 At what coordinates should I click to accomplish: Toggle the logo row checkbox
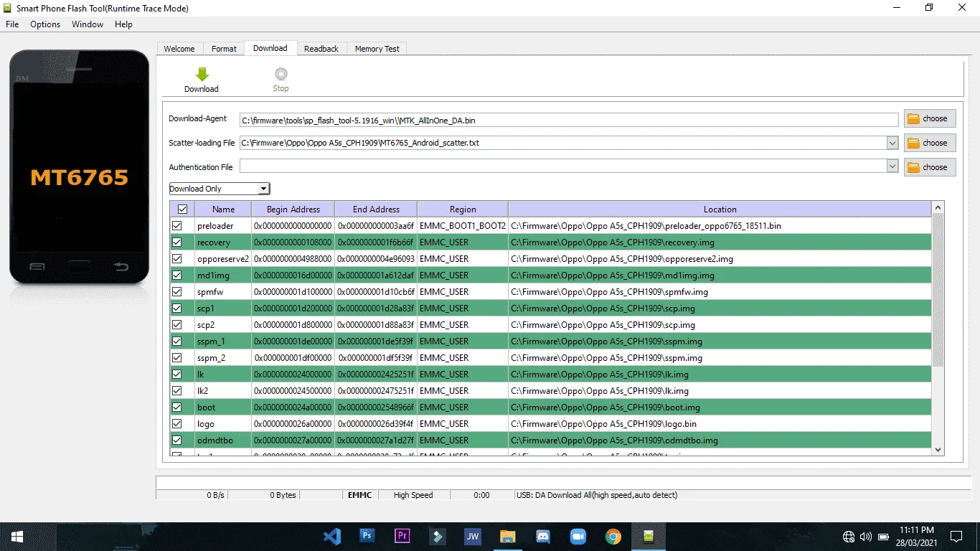[176, 424]
